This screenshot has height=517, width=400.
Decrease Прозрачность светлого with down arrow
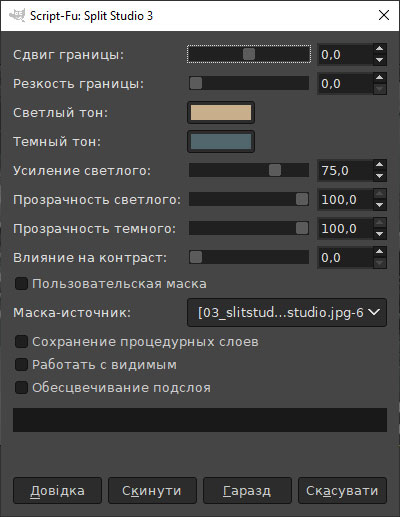(x=379, y=205)
